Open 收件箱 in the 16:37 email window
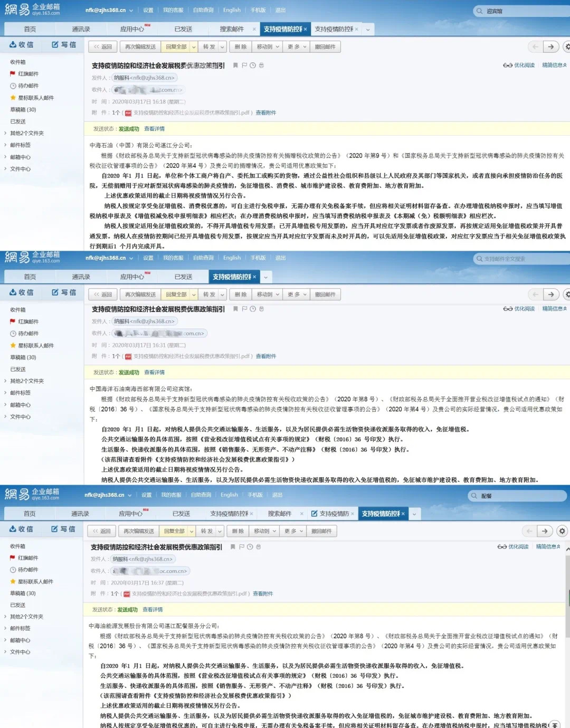Viewport: 570px width, 728px height. tap(17, 546)
